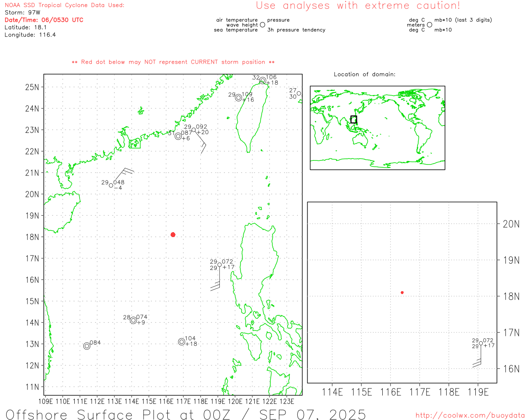Click the 18N latitude label on main map
The width and height of the screenshot is (525, 420).
tap(32, 237)
